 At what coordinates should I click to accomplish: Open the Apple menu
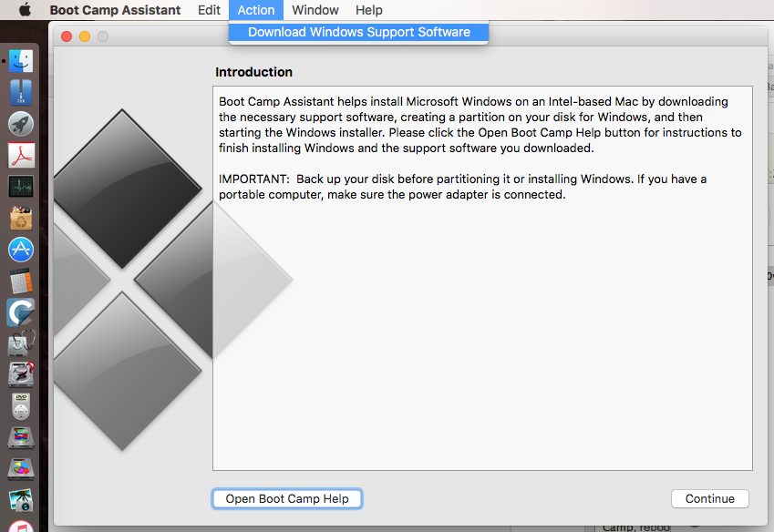(x=25, y=10)
